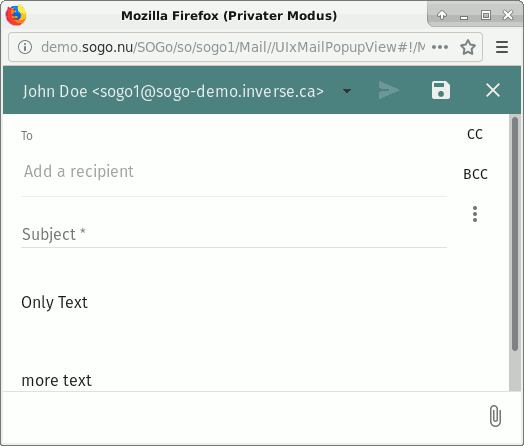This screenshot has height=446, width=524.
Task: Open the three-dot message options menu
Action: (475, 214)
